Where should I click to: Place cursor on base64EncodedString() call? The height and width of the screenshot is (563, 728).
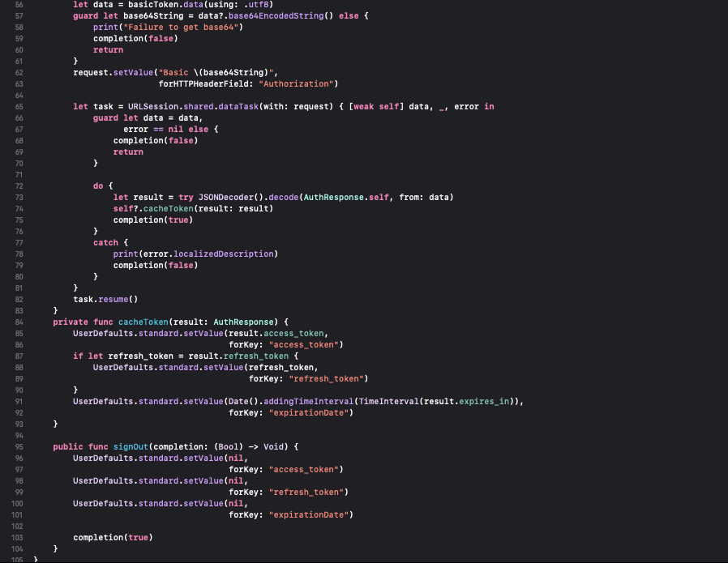point(280,15)
